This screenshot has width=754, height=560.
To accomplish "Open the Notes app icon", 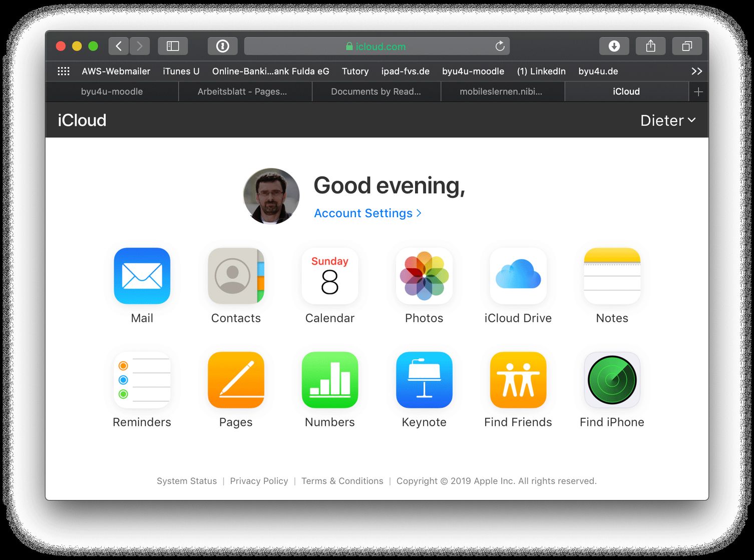I will point(612,276).
